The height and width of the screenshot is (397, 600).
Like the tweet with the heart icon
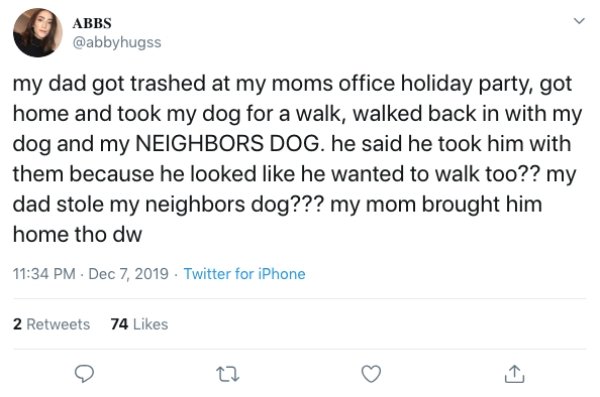pos(371,374)
